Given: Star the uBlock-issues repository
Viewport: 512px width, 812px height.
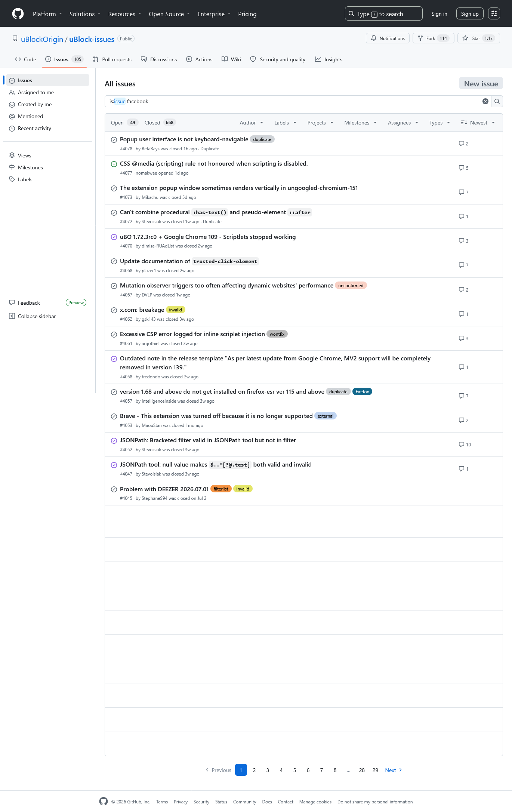Looking at the screenshot, I should pyautogui.click(x=478, y=38).
